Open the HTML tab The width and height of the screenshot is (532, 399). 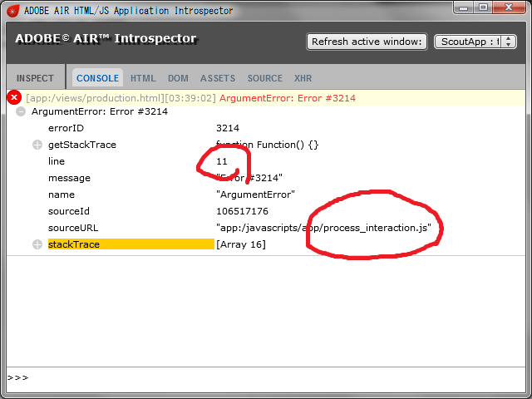[x=143, y=78]
